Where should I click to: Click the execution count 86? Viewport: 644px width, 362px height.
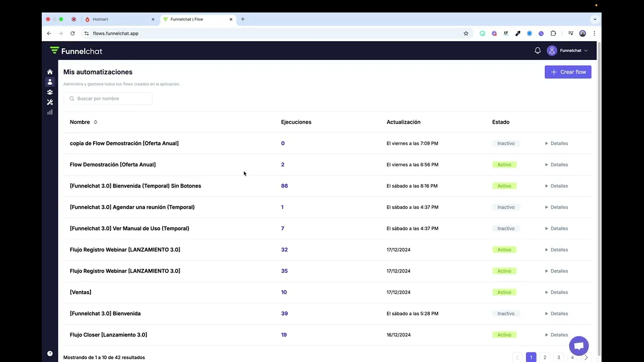click(284, 186)
